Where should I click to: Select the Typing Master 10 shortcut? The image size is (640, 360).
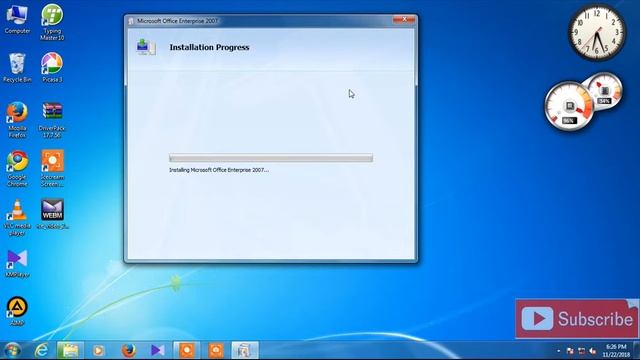[x=52, y=22]
